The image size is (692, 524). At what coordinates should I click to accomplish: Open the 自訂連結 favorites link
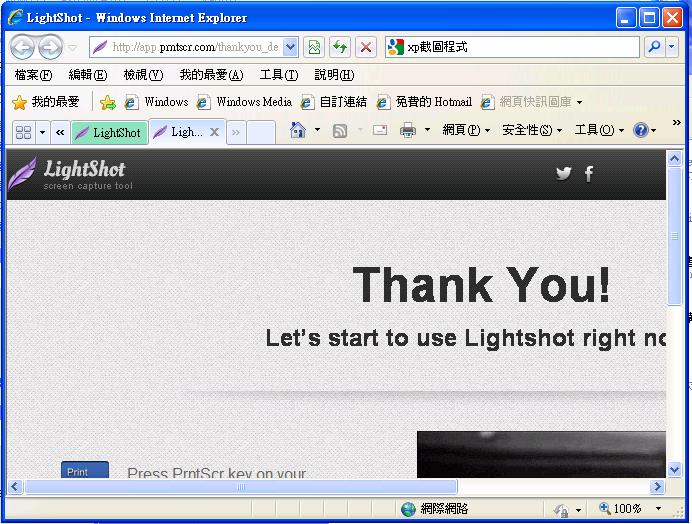(333, 102)
